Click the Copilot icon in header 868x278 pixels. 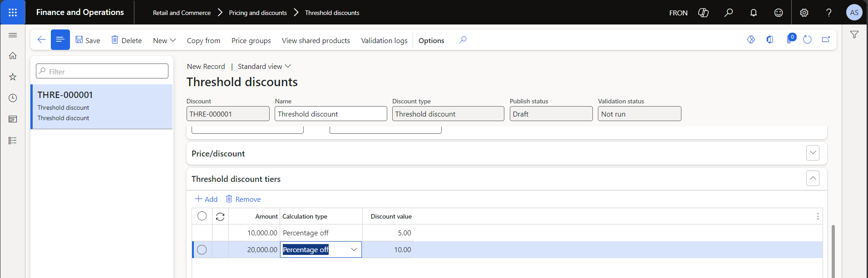click(703, 13)
